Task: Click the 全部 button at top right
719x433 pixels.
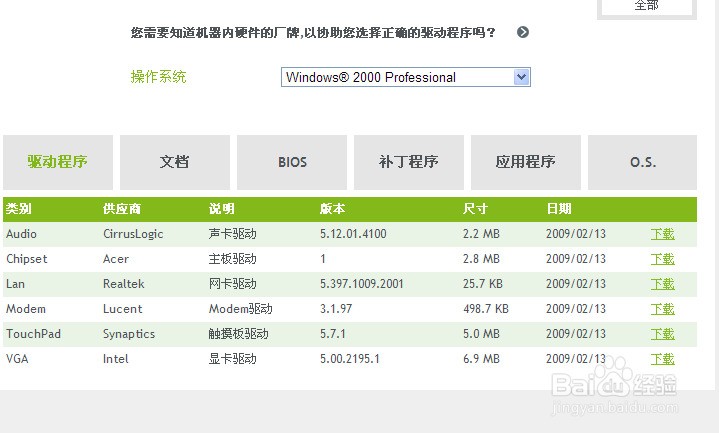Action: coord(647,6)
